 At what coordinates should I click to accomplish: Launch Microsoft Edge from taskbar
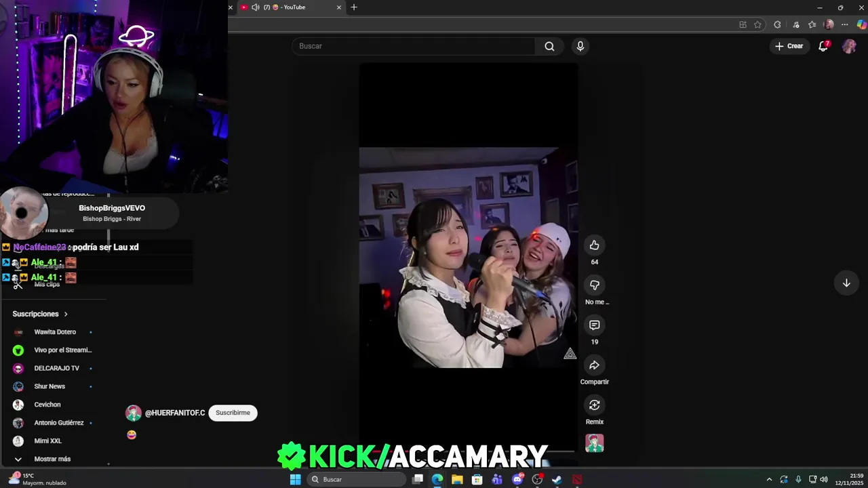coord(437,479)
